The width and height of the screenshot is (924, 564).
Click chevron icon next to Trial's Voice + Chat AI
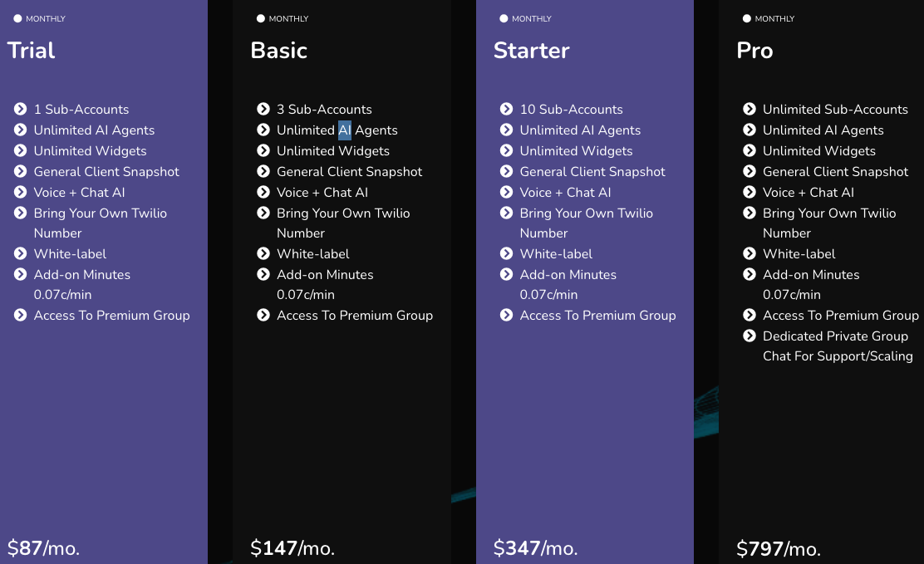[x=21, y=192]
